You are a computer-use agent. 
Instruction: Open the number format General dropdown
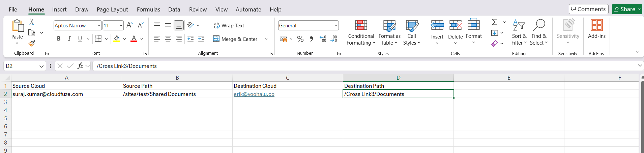click(x=336, y=25)
